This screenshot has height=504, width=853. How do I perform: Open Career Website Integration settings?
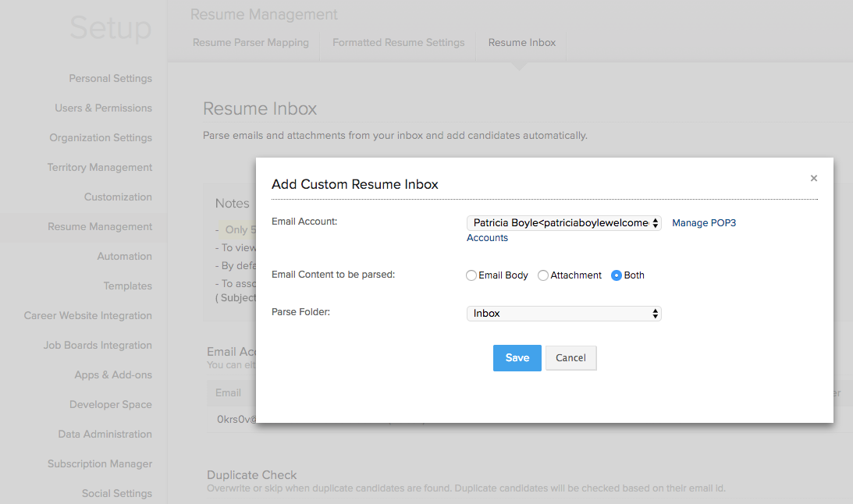pyautogui.click(x=87, y=316)
